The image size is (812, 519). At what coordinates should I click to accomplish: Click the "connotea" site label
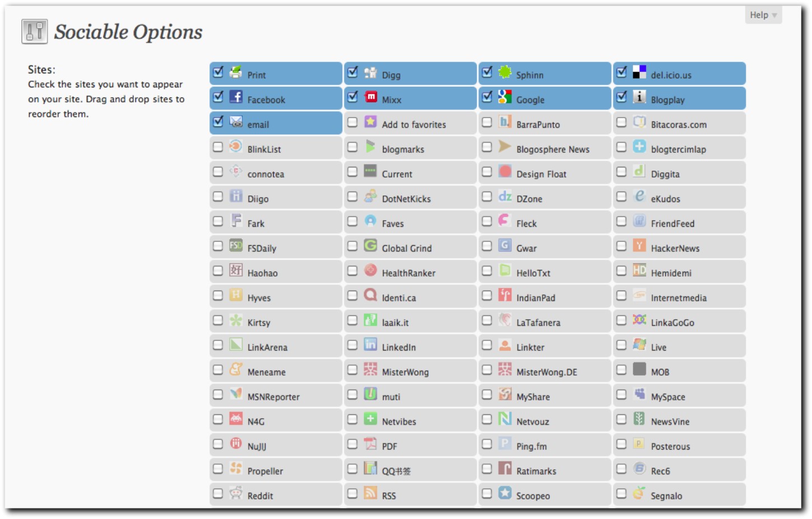coord(266,174)
